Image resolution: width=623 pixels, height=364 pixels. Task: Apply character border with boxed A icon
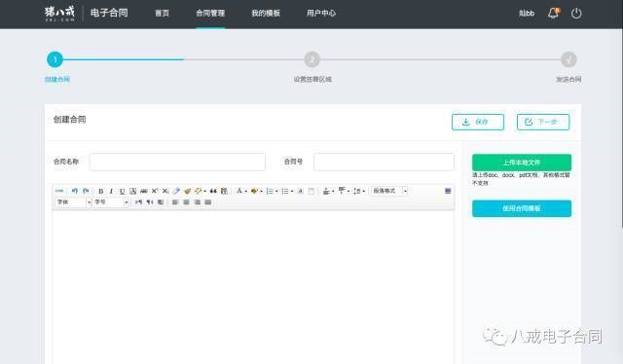pos(132,191)
